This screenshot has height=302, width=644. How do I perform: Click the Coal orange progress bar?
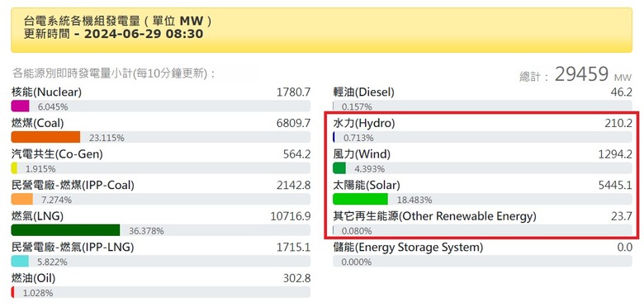(x=45, y=137)
